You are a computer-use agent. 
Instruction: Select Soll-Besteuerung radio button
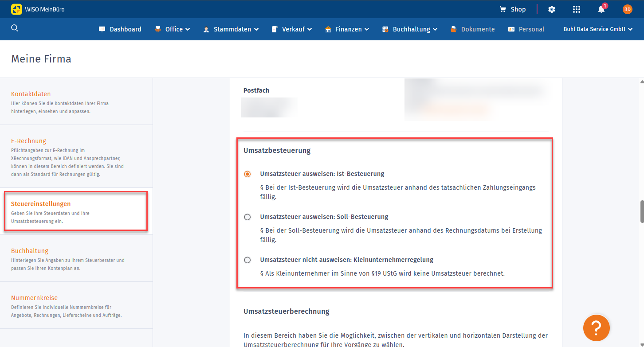[247, 217]
